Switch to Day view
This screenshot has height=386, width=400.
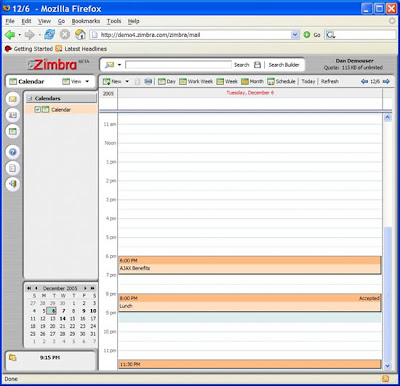click(x=167, y=81)
